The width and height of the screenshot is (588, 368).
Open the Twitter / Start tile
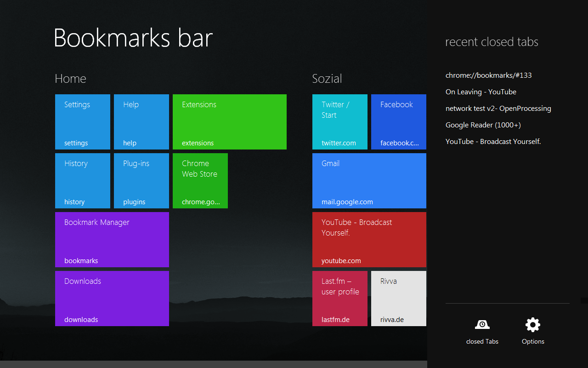point(340,122)
